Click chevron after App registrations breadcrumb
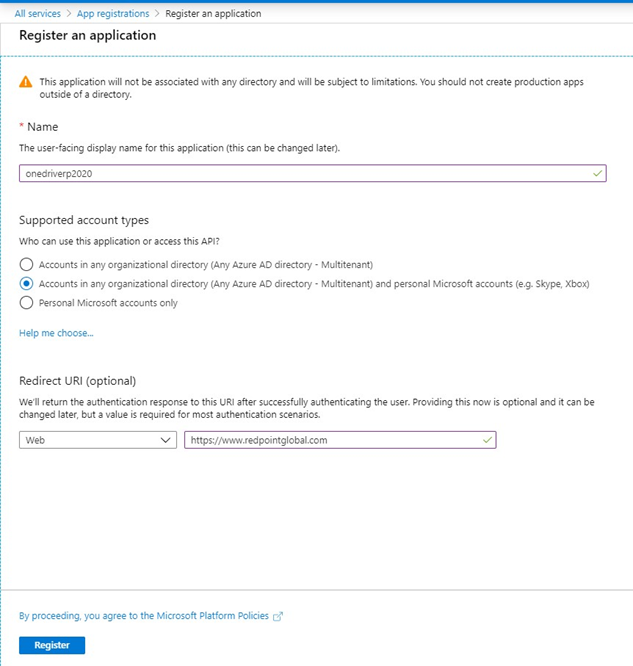 (x=160, y=14)
